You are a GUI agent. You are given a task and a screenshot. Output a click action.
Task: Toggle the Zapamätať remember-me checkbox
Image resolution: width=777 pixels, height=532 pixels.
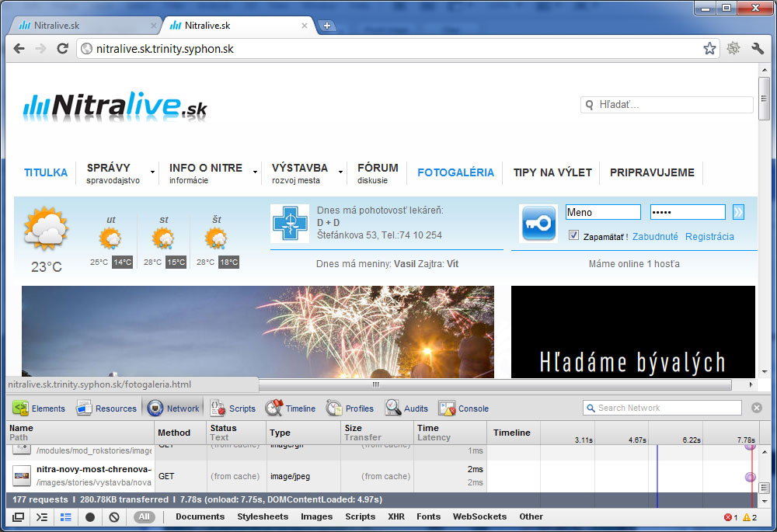pyautogui.click(x=574, y=236)
